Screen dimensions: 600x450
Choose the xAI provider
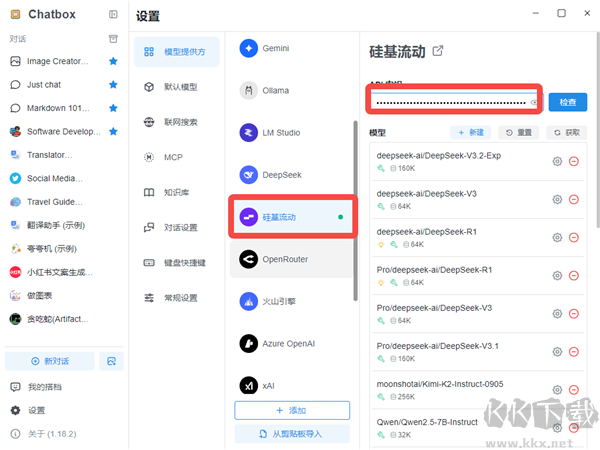(x=291, y=386)
